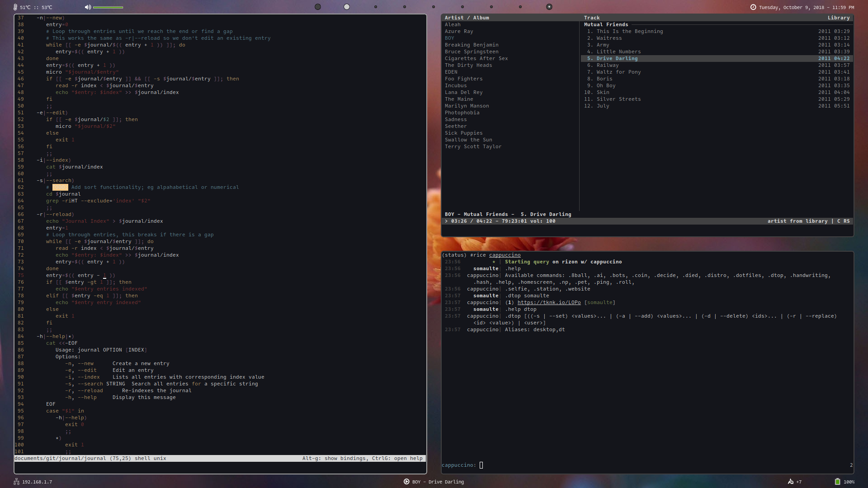Click line number 75 in editor gutter

point(21,275)
